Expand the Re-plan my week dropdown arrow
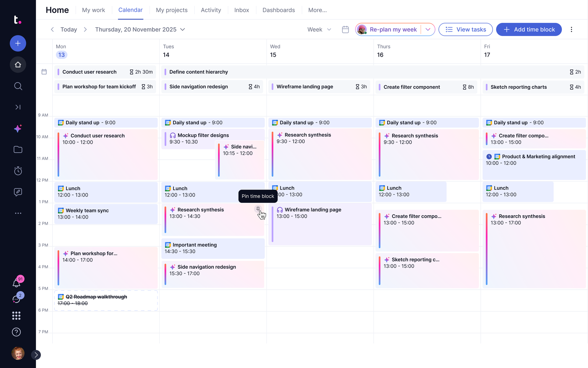Screen dimensions: 588x368 (x=428, y=29)
